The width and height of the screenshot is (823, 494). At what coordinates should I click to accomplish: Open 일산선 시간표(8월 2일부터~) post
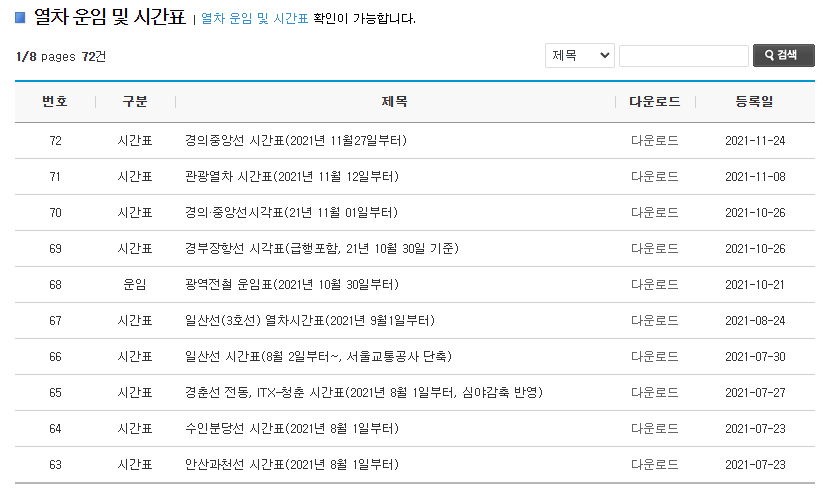[x=318, y=356]
